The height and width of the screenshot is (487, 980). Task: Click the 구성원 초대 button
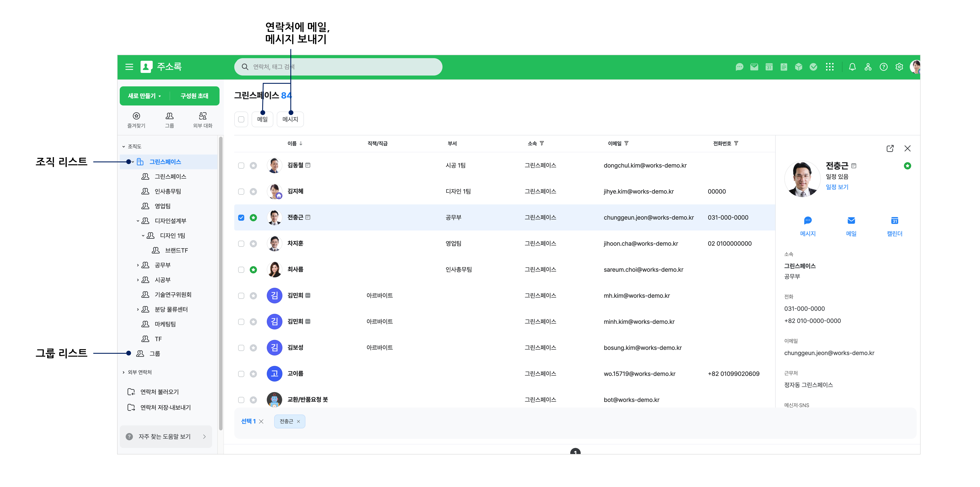pyautogui.click(x=194, y=96)
